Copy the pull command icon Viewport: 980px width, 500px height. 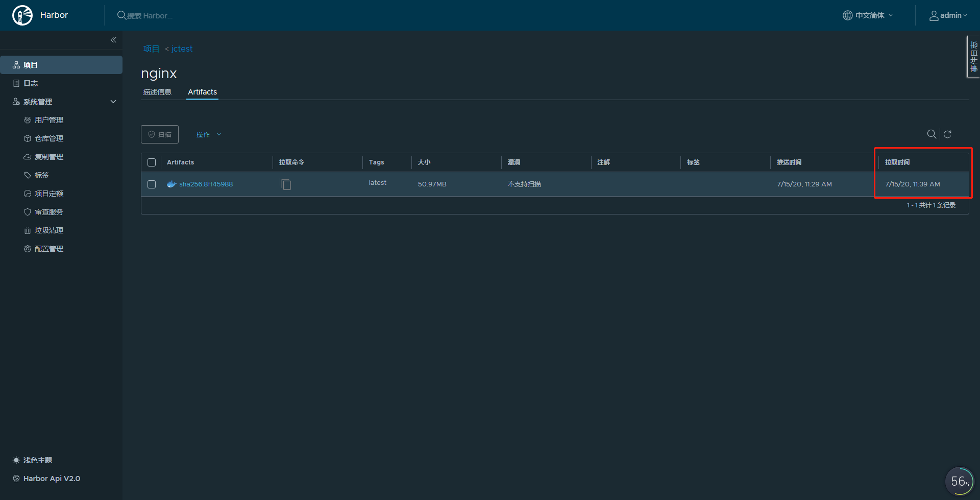click(286, 184)
